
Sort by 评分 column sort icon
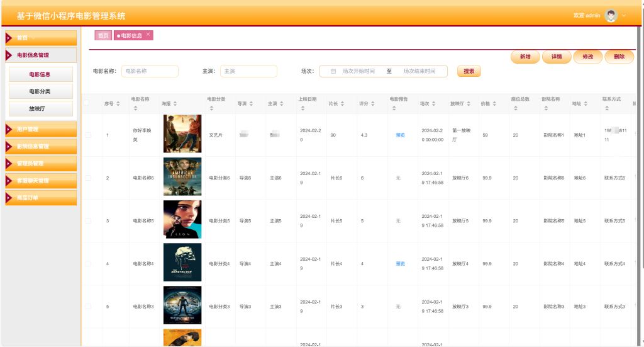point(372,104)
